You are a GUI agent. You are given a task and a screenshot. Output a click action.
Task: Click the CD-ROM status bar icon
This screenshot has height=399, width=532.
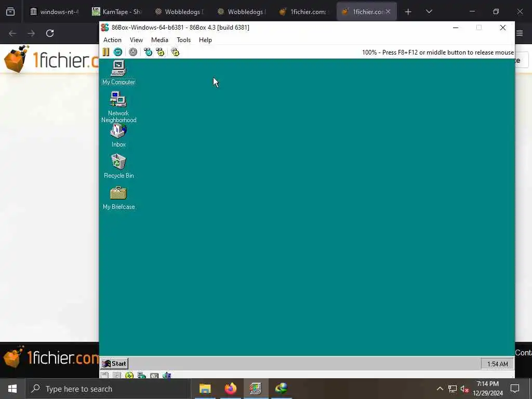129,375
